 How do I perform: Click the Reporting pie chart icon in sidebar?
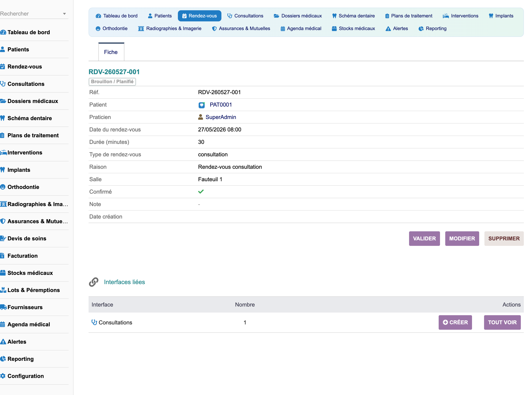click(x=3, y=359)
